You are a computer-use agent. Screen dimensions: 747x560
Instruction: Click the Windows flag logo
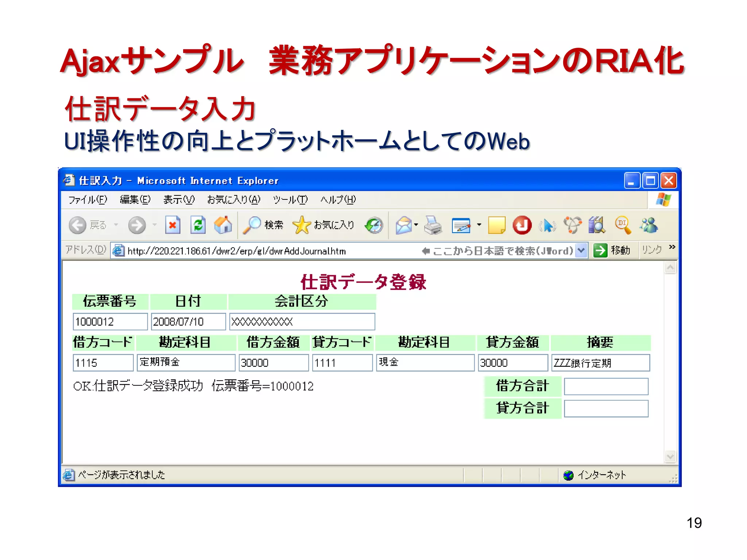pyautogui.click(x=663, y=200)
